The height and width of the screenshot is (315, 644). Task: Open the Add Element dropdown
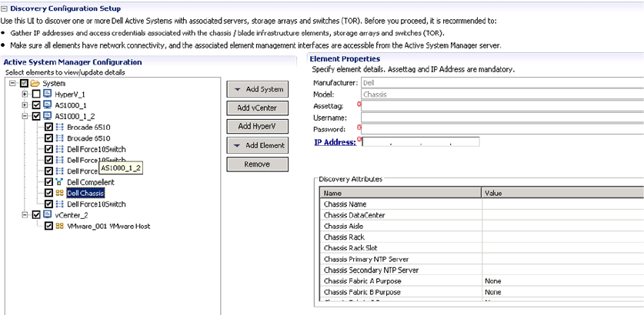pos(257,145)
